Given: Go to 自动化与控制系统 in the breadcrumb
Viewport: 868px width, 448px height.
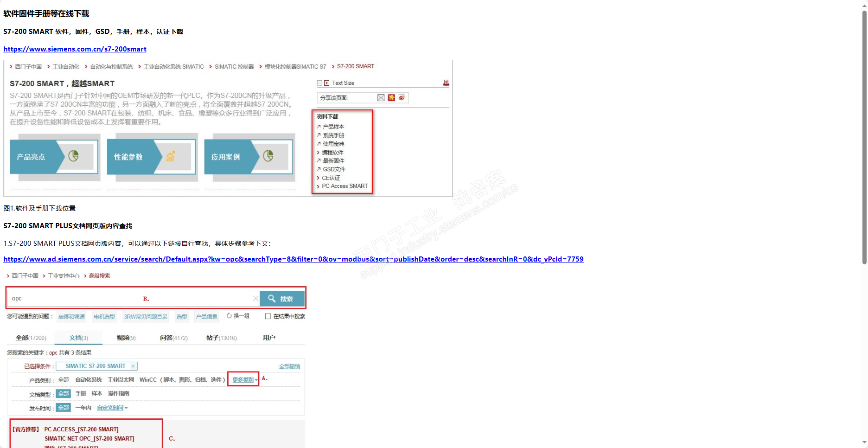Looking at the screenshot, I should pos(111,67).
